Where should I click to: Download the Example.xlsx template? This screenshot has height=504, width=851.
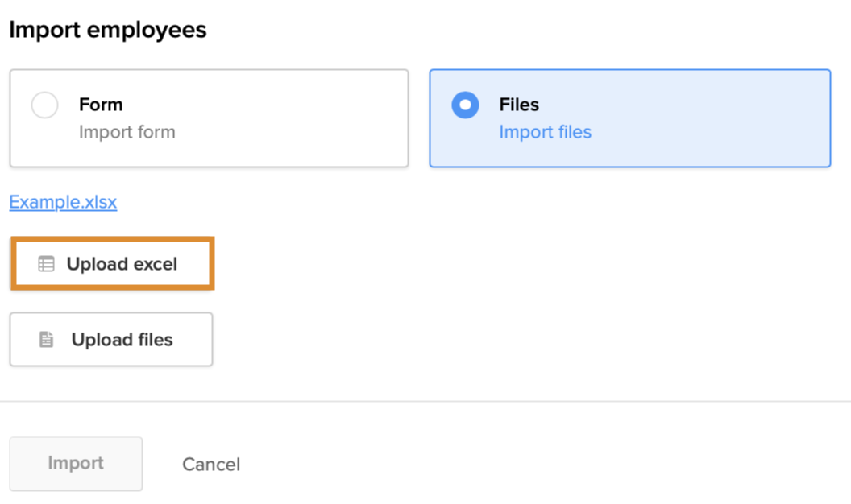63,202
